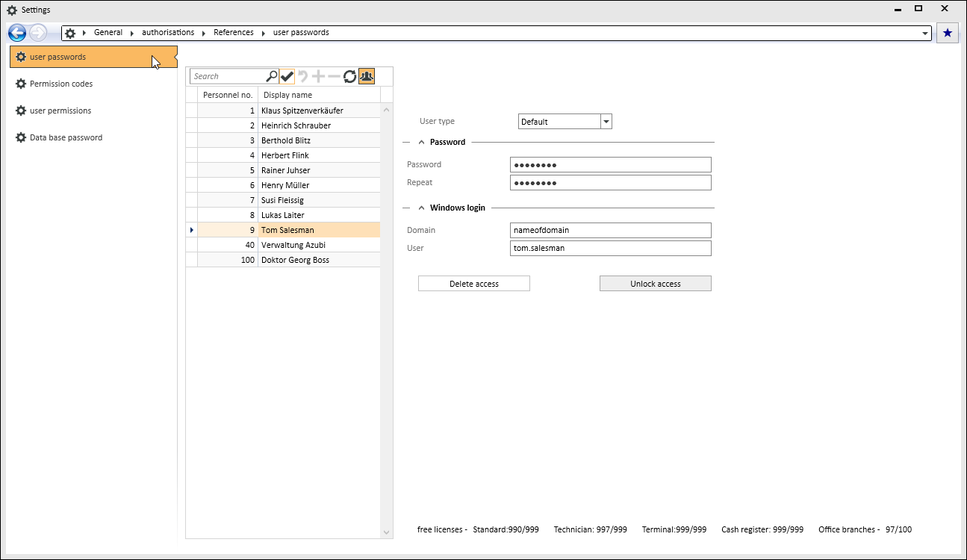Click the magnifier search icon
This screenshot has width=967, height=560.
[x=272, y=76]
